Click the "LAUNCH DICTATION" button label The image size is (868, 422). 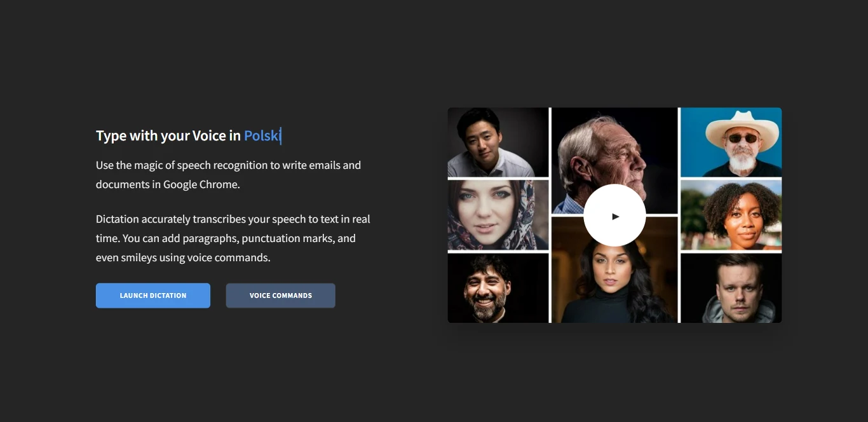tap(153, 295)
